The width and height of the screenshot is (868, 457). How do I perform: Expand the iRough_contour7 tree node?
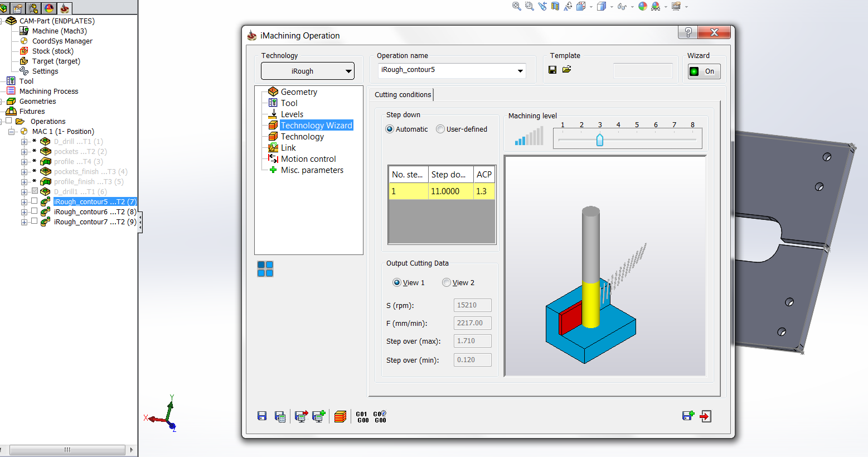pos(24,222)
